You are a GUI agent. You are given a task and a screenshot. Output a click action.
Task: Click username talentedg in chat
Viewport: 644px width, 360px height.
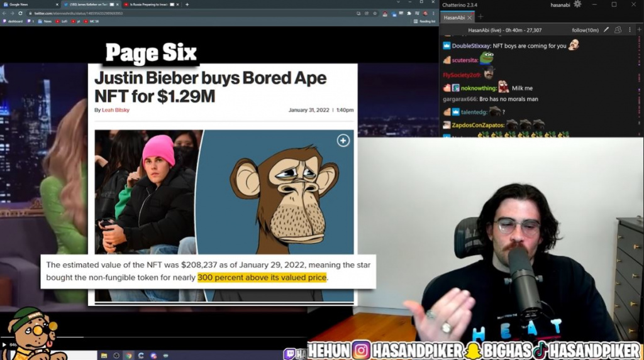tap(474, 112)
